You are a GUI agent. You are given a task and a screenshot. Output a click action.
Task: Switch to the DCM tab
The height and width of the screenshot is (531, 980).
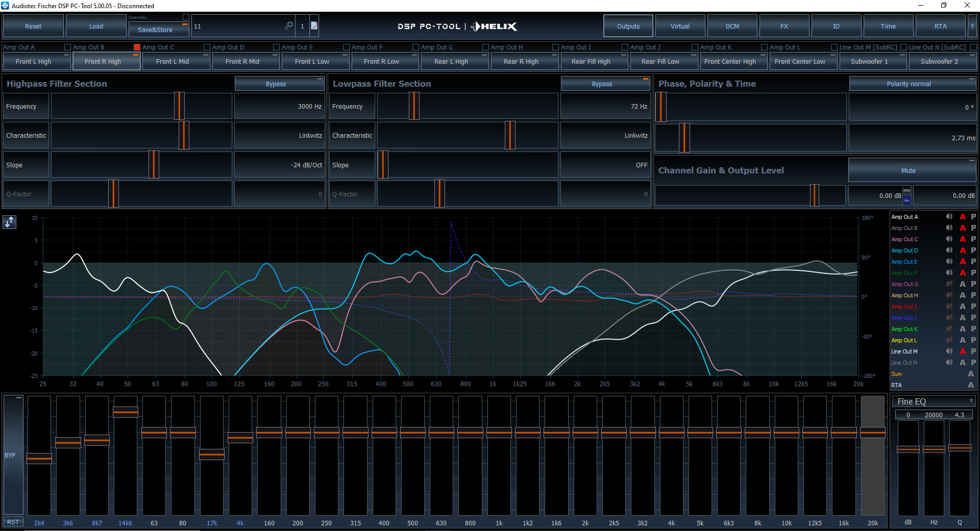pos(732,26)
